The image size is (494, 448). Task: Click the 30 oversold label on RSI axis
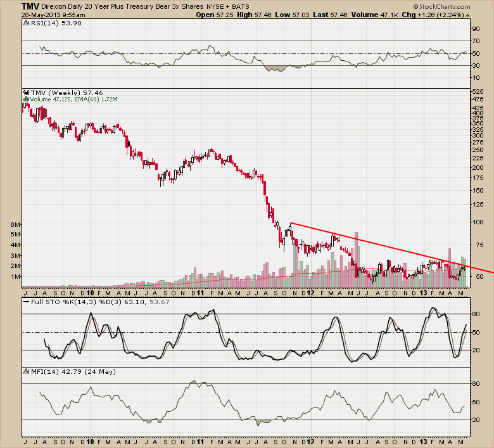click(x=476, y=65)
